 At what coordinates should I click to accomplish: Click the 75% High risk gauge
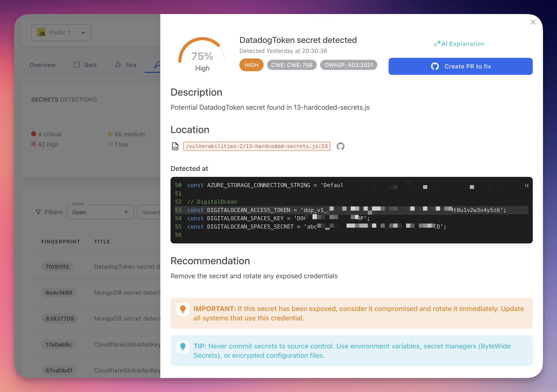202,57
